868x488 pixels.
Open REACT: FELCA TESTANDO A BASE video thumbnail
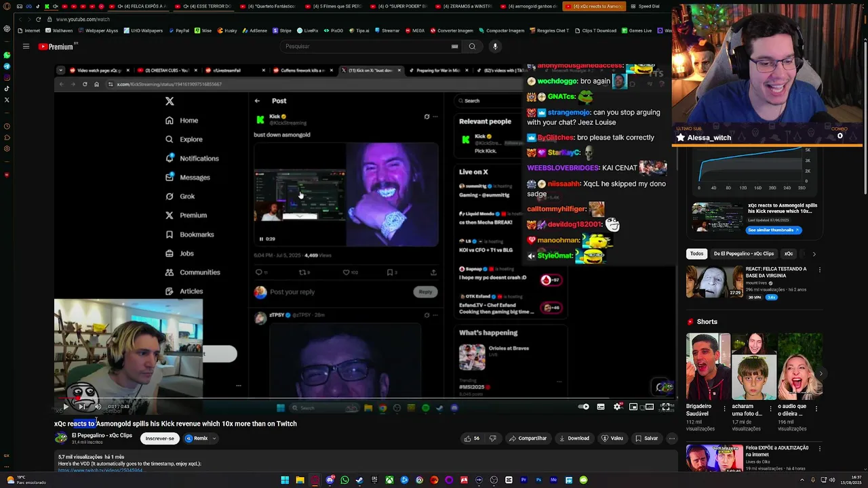coord(715,282)
